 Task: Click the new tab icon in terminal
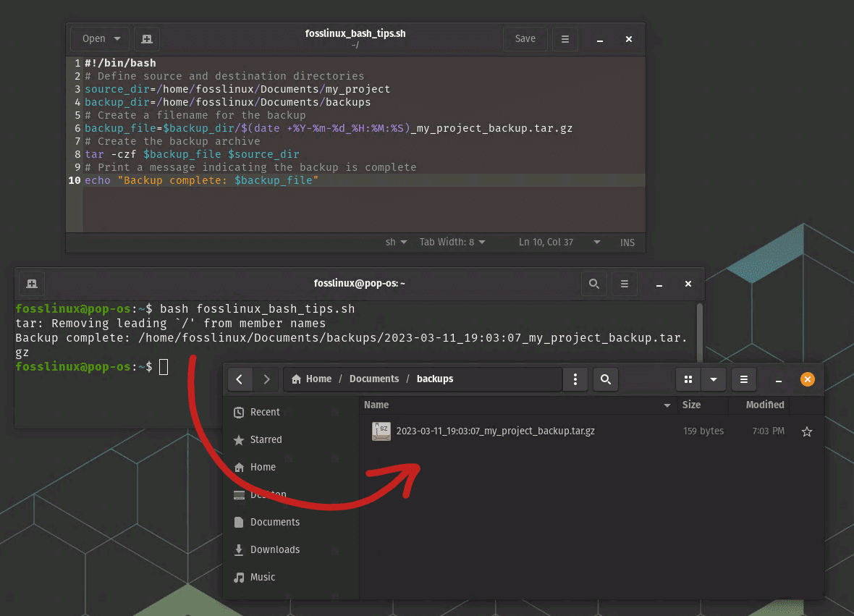31,283
